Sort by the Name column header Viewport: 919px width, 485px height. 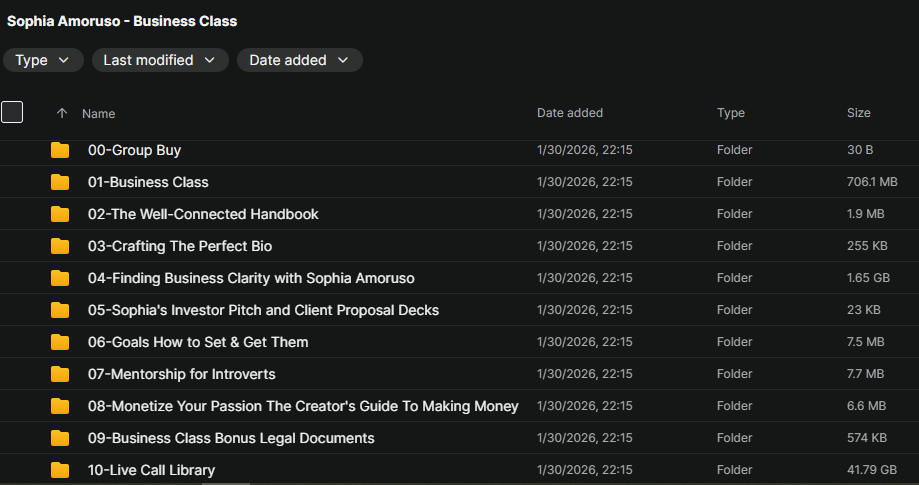click(98, 114)
